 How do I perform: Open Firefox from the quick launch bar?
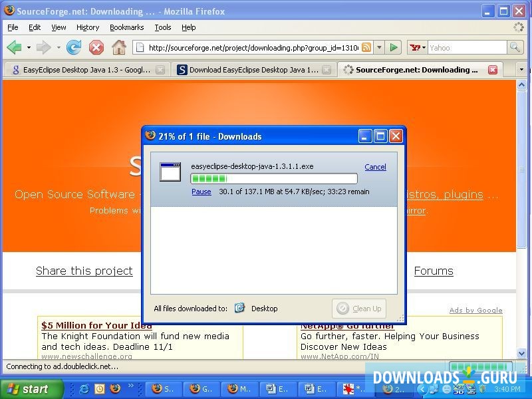coord(114,388)
